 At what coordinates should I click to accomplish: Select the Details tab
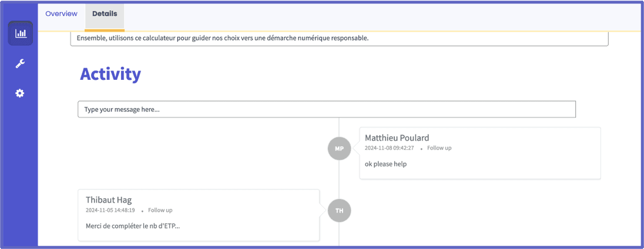[x=105, y=15]
